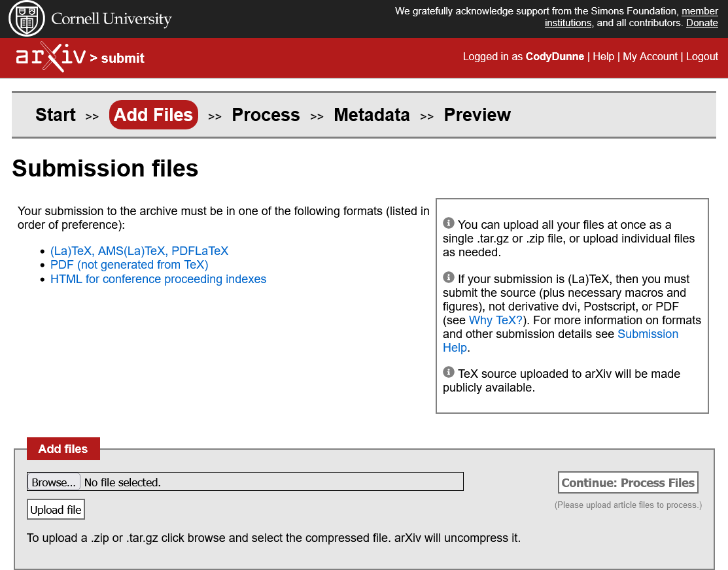Jump to the Metadata step

coord(372,115)
